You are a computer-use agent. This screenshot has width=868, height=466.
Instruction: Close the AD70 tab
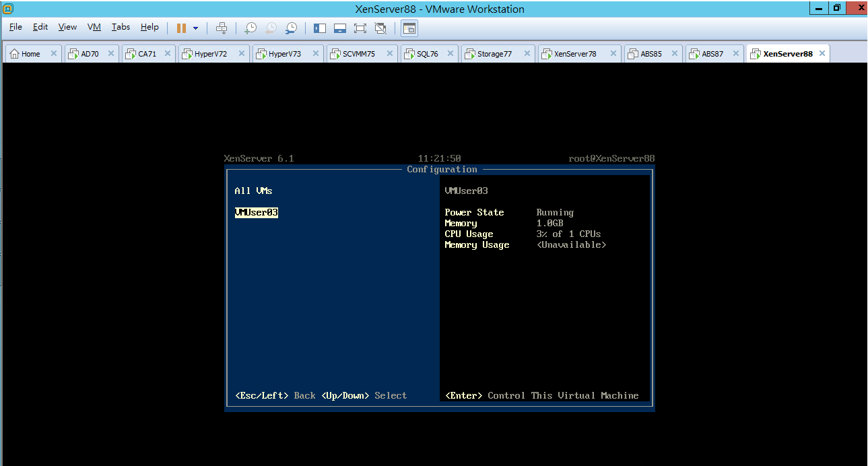(x=111, y=54)
